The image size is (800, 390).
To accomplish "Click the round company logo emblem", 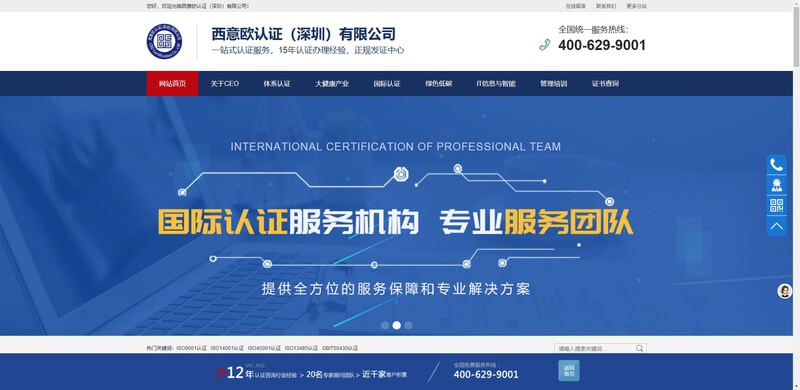I will [x=161, y=41].
